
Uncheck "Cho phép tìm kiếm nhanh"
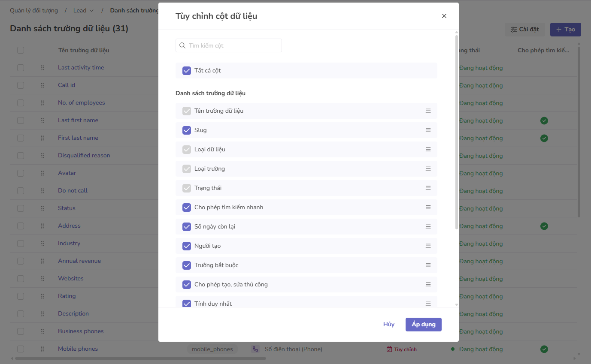186,207
